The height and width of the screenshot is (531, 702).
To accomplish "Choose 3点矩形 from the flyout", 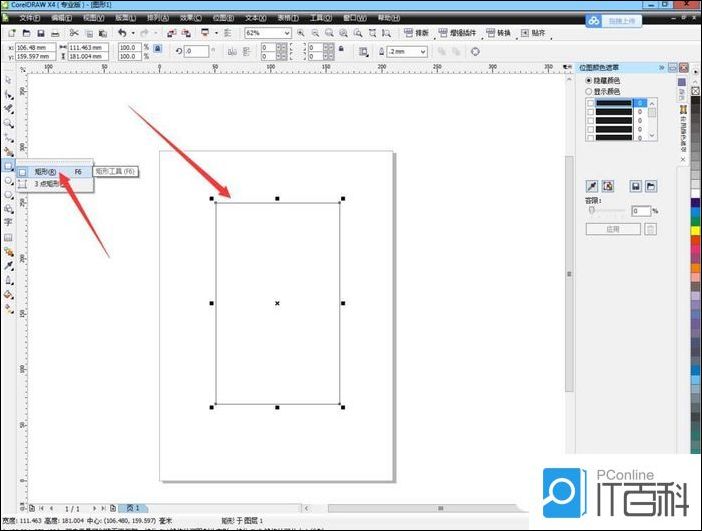I will [54, 184].
